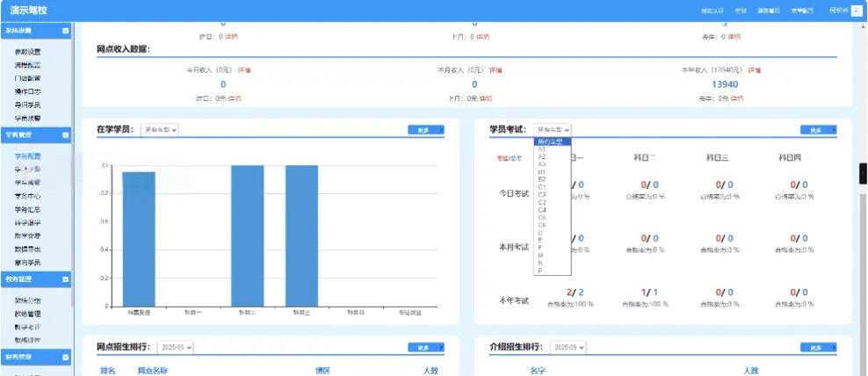Choose A1 in the vehicle type list

click(x=553, y=149)
